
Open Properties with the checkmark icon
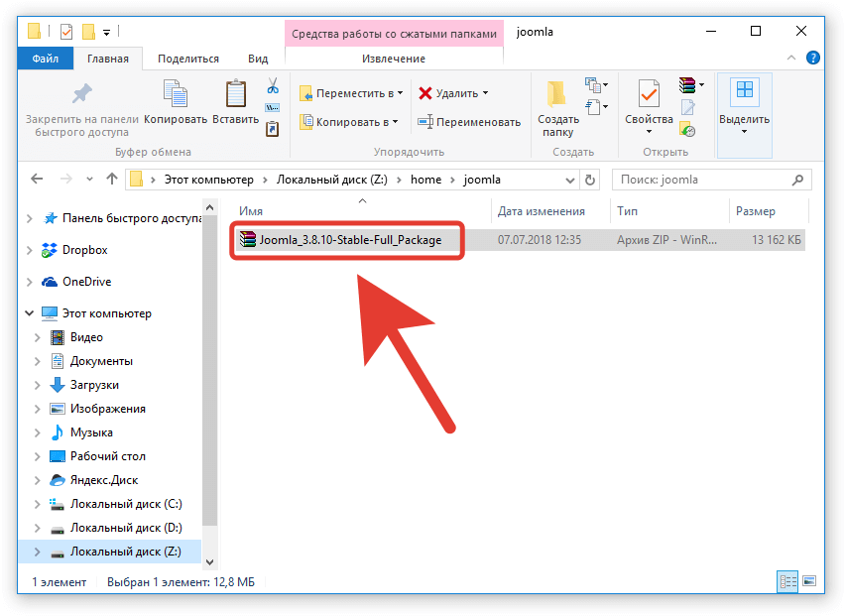click(x=649, y=95)
